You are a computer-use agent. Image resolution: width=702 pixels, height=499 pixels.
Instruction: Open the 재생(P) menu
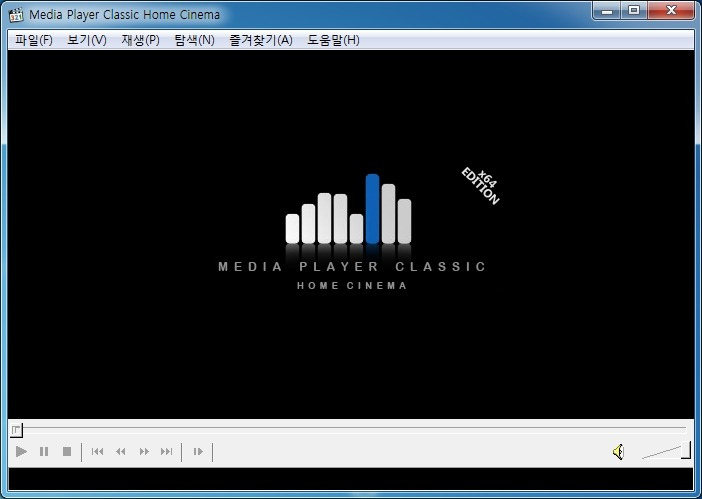(x=141, y=40)
